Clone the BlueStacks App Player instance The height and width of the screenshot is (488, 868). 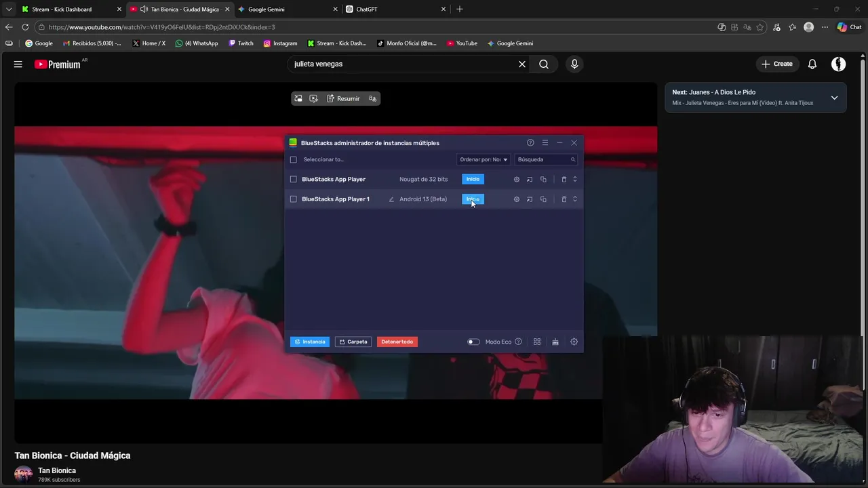pyautogui.click(x=543, y=180)
